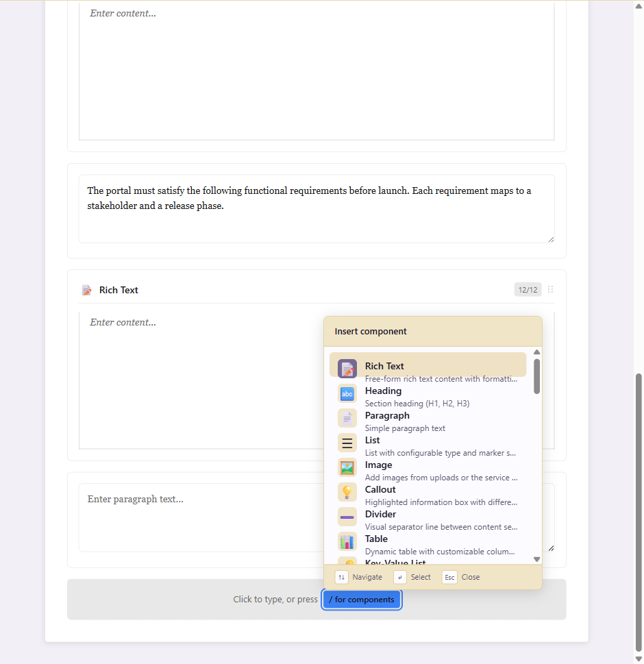The image size is (644, 664).
Task: Click the '/ for components' button
Action: pos(362,600)
